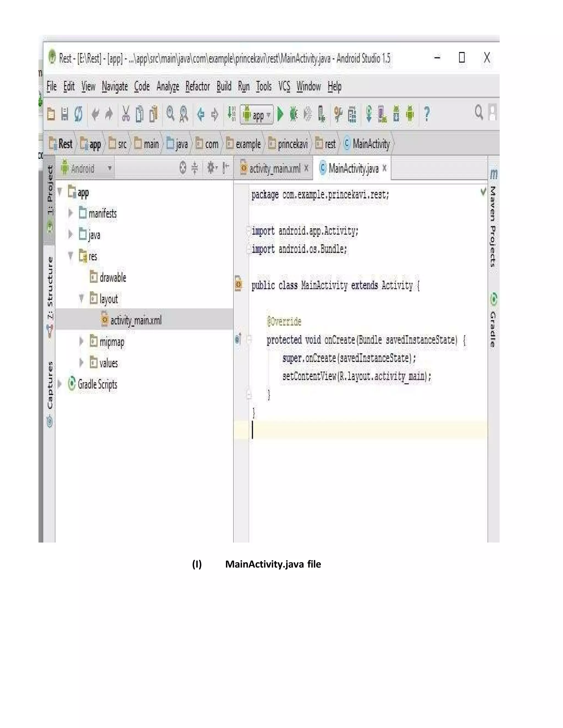
Task: Open the File menu
Action: 52,86
